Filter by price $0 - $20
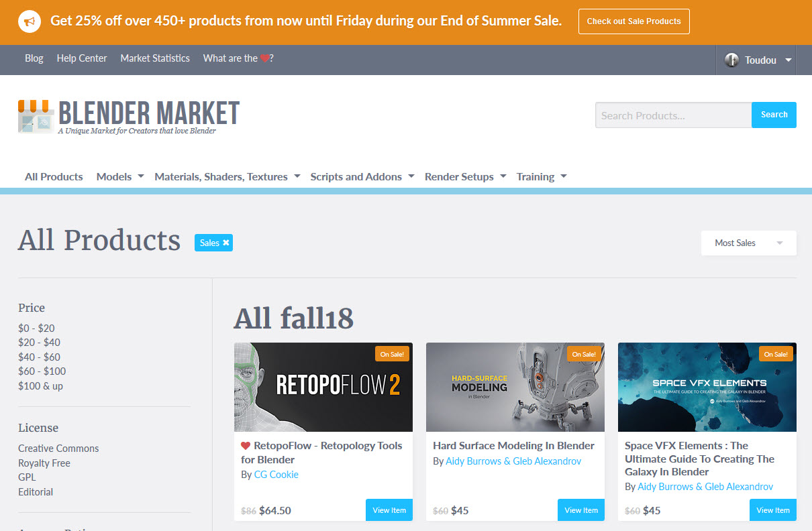Screen dimensions: 812x531 [x=36, y=329]
